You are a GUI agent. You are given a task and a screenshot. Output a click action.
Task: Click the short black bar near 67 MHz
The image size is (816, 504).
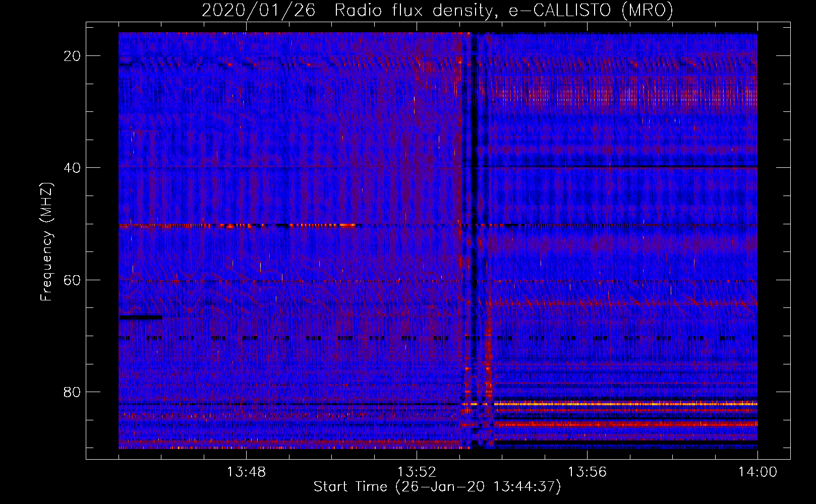(141, 317)
